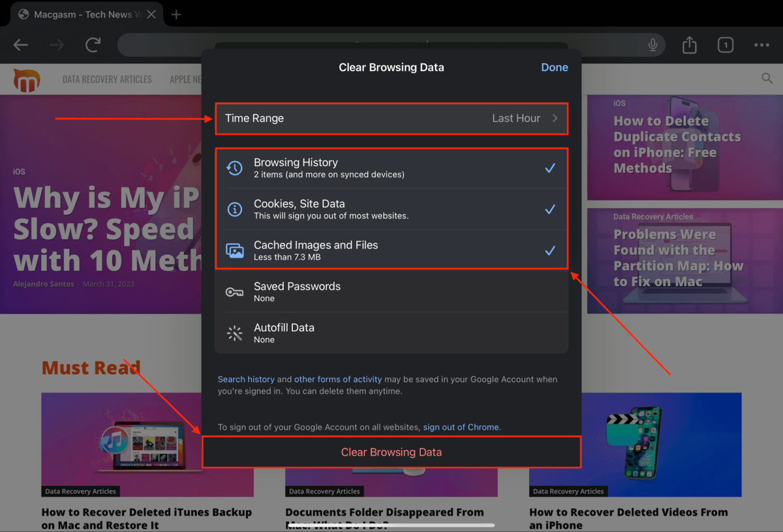Switch to the Macgasm browser tab
Viewport: 783px width, 532px height.
coord(78,14)
